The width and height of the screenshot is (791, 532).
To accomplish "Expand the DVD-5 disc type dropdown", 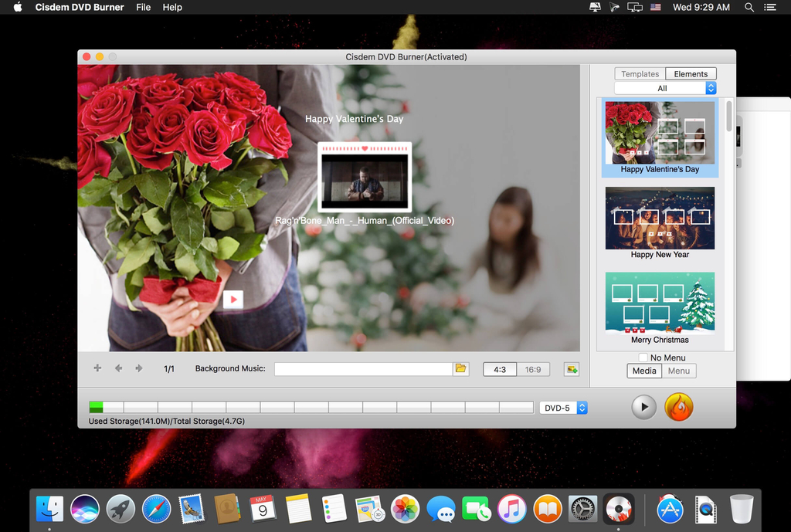I will 563,408.
